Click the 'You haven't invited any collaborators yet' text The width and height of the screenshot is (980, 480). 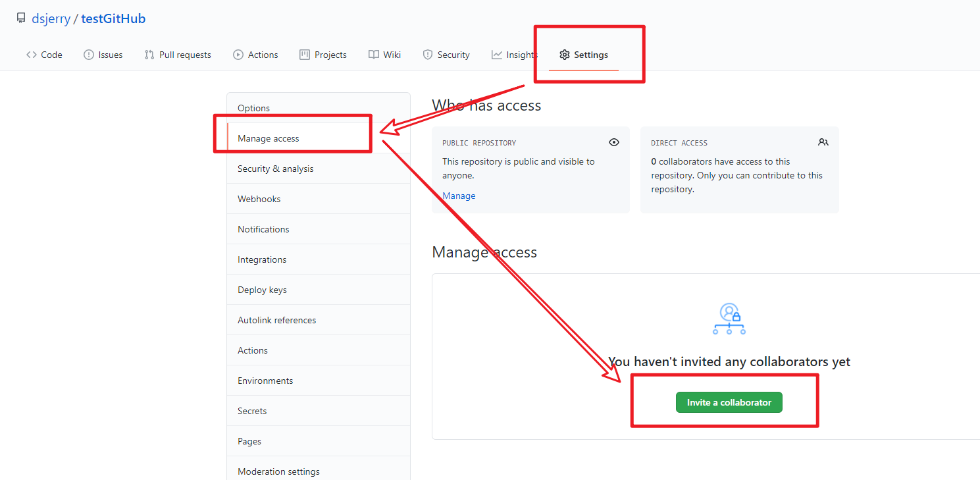pyautogui.click(x=729, y=361)
